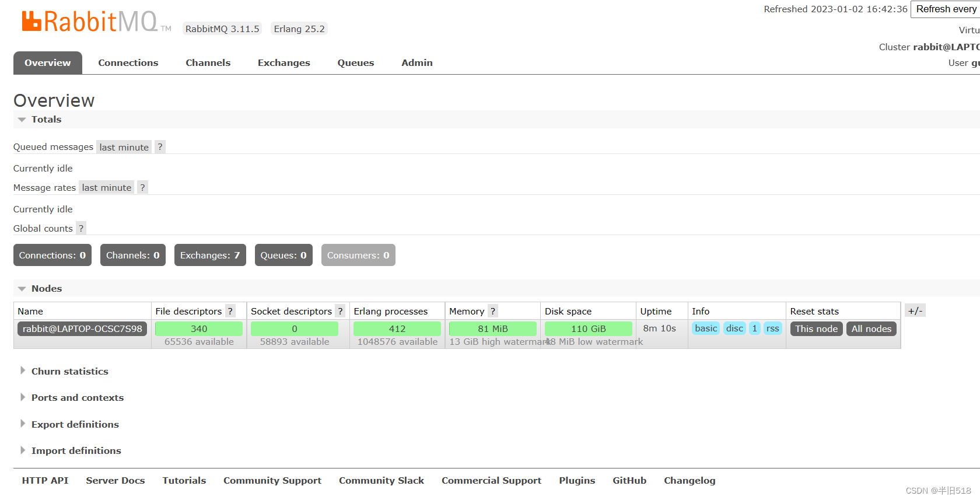Click the 412 Erlang processes bar
The height and width of the screenshot is (500, 980).
click(397, 328)
